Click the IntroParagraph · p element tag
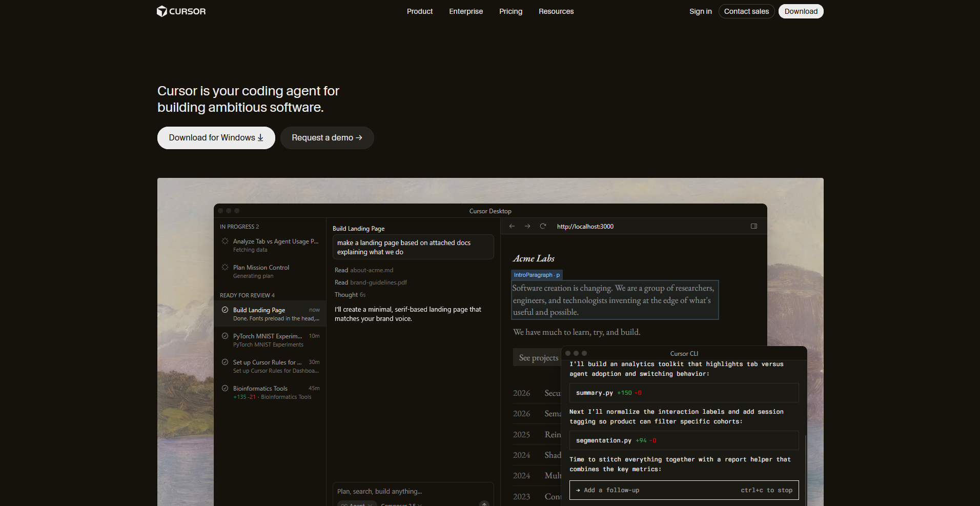The width and height of the screenshot is (980, 506). point(537,275)
